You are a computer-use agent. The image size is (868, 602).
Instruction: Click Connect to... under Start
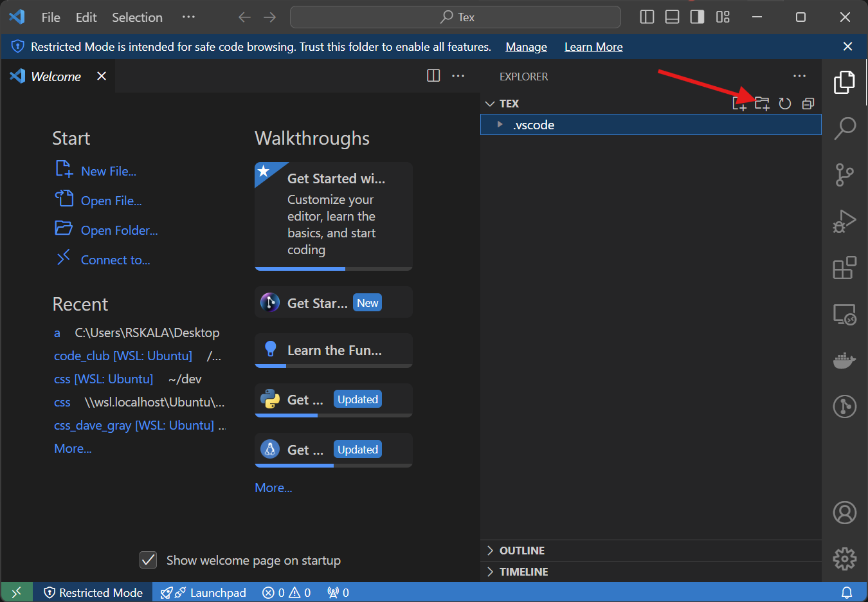pyautogui.click(x=115, y=260)
